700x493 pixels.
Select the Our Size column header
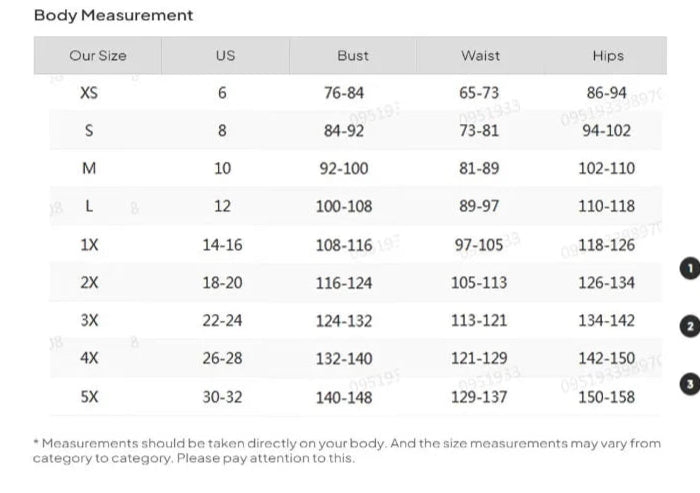(97, 56)
